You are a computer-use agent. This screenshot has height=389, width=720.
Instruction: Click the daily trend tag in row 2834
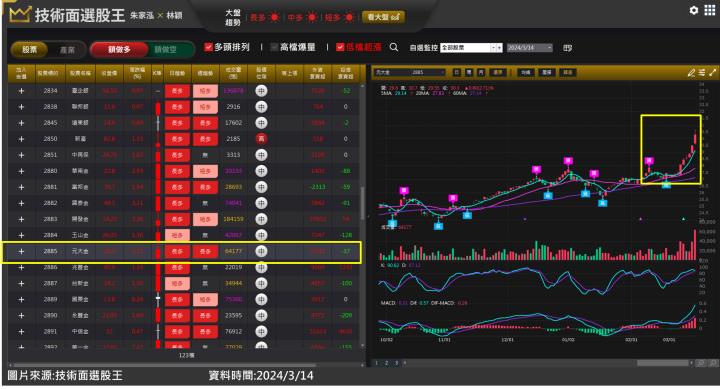coord(177,91)
